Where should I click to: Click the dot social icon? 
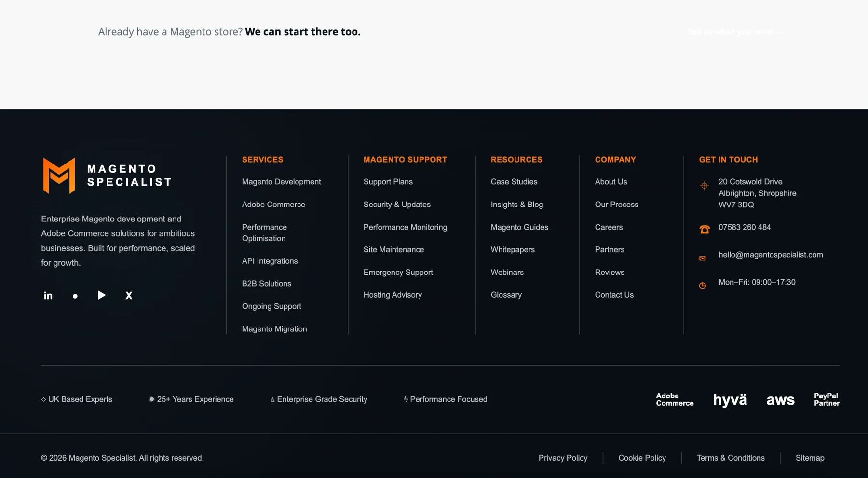[x=75, y=296]
